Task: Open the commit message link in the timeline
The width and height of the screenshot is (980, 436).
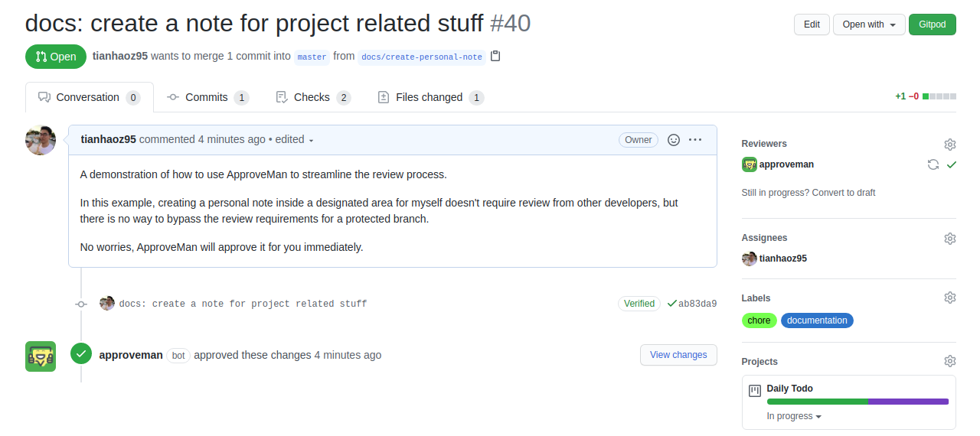Action: tap(243, 304)
